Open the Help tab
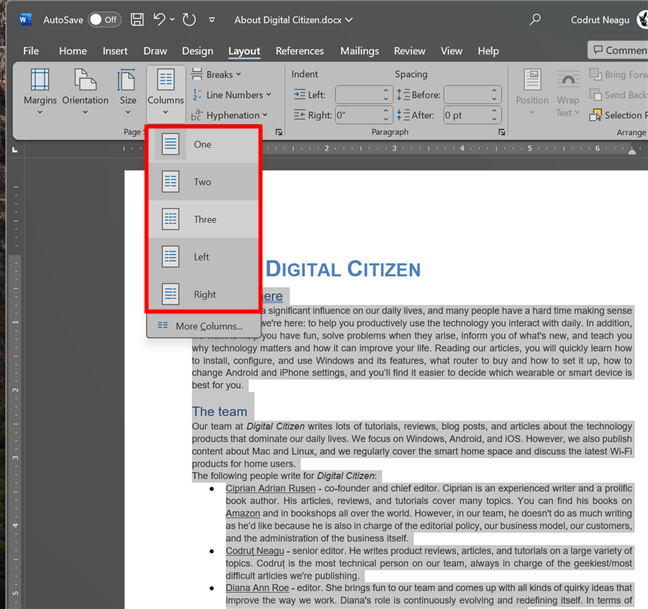The image size is (648, 609). click(x=488, y=51)
